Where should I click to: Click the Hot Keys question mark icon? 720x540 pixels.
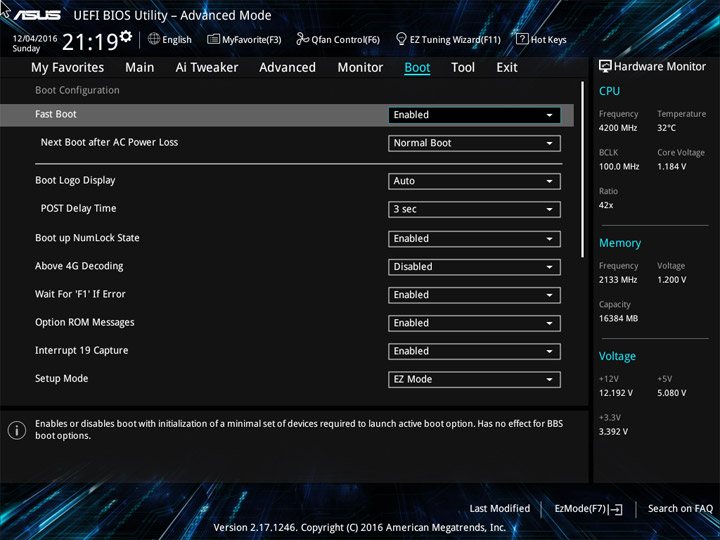pos(522,39)
